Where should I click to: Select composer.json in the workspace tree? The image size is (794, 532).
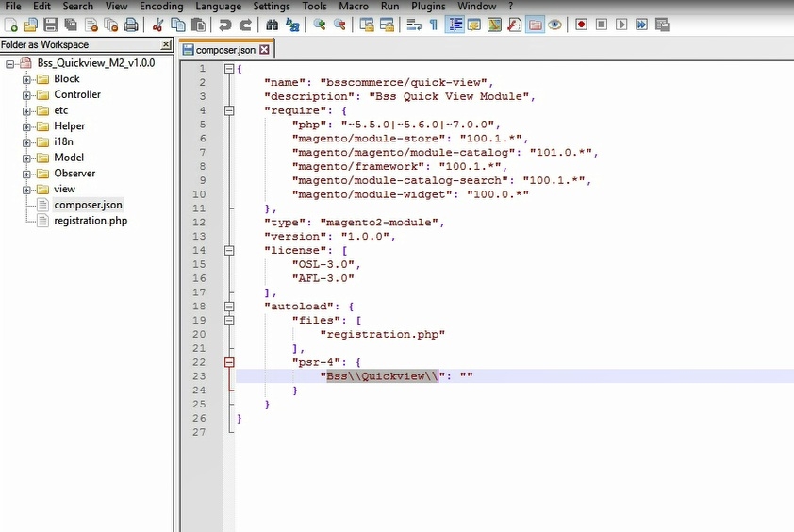[88, 205]
